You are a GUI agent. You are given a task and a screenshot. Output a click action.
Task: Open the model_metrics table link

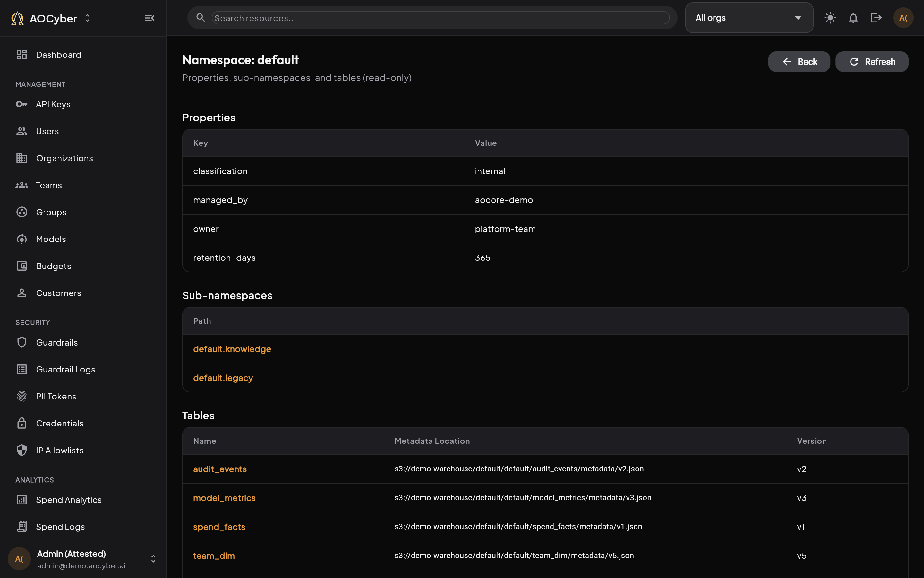tap(224, 498)
